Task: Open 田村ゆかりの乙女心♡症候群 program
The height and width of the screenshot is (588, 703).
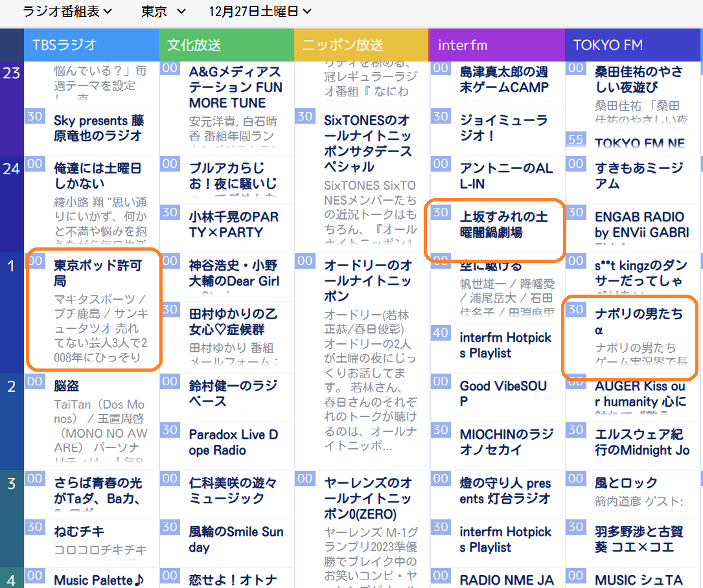Action: (233, 322)
